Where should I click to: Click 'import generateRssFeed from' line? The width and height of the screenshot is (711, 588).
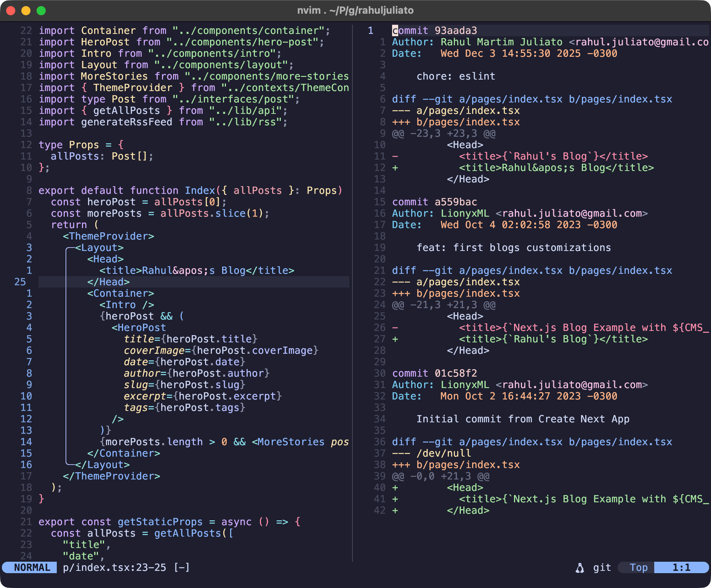[163, 122]
